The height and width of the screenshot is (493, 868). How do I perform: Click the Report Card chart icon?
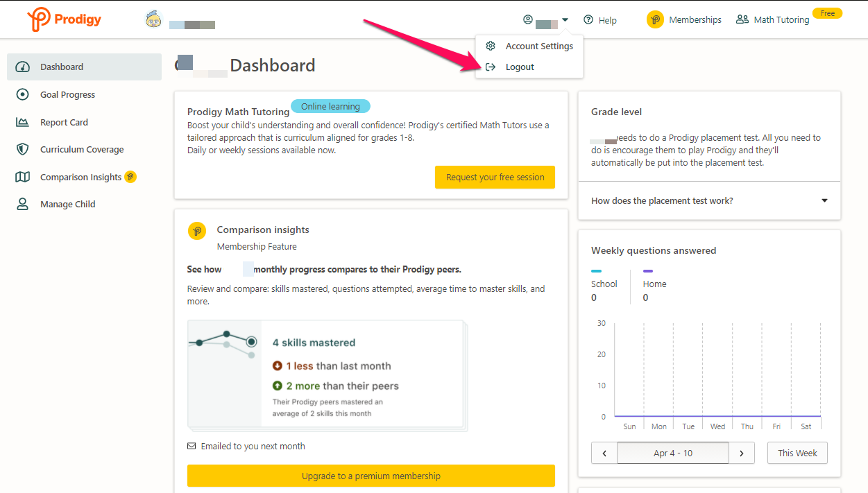(23, 122)
